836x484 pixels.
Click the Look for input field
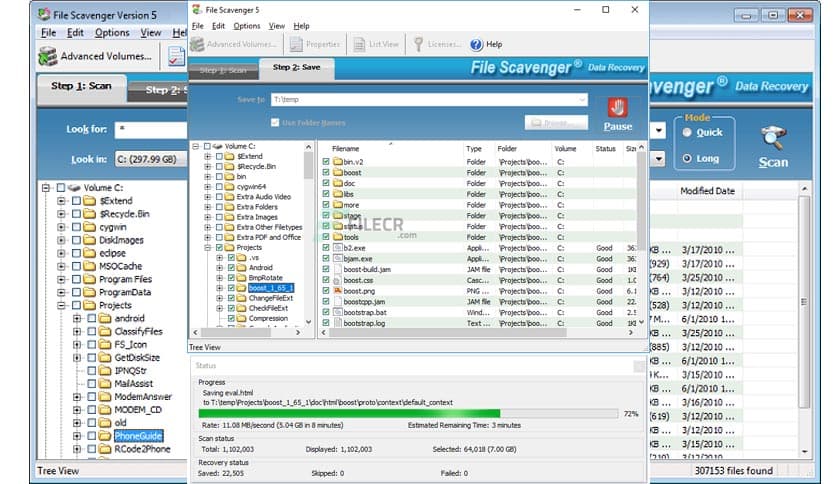pyautogui.click(x=151, y=130)
